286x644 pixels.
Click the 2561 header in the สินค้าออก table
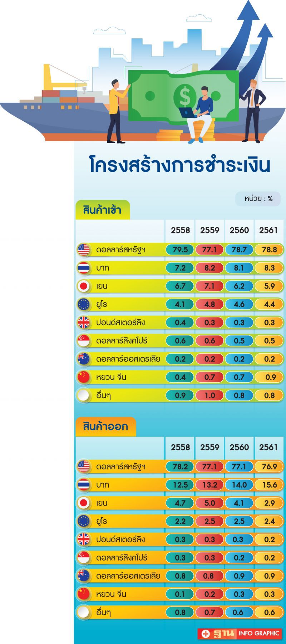[268, 447]
